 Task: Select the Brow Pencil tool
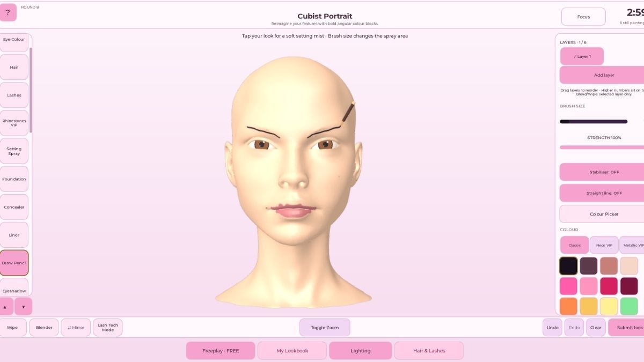click(x=14, y=263)
